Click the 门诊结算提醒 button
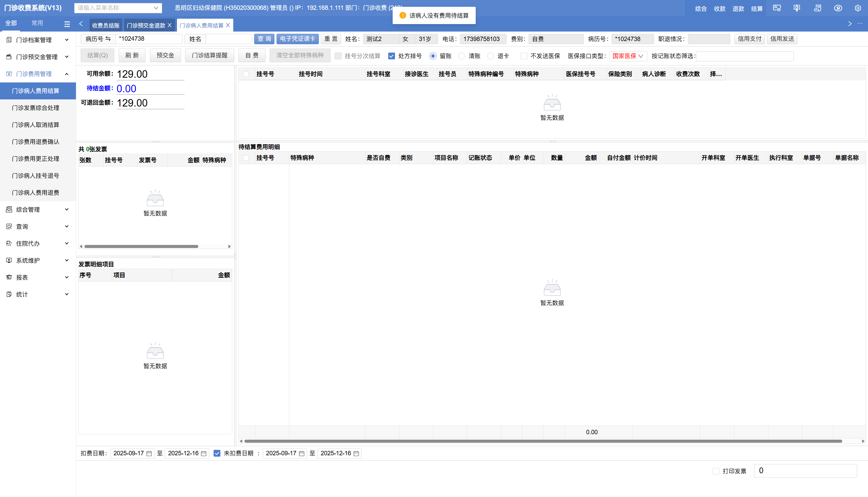The width and height of the screenshot is (868, 497). (x=210, y=55)
